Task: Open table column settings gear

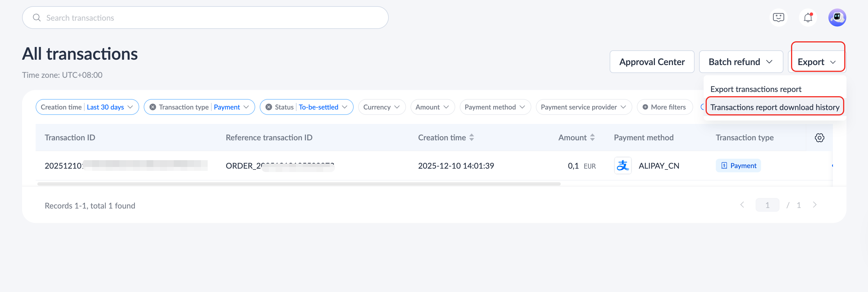Action: [x=819, y=138]
